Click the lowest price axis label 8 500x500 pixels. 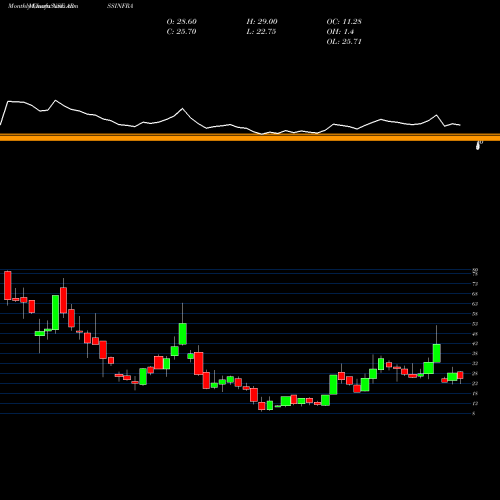[474, 414]
